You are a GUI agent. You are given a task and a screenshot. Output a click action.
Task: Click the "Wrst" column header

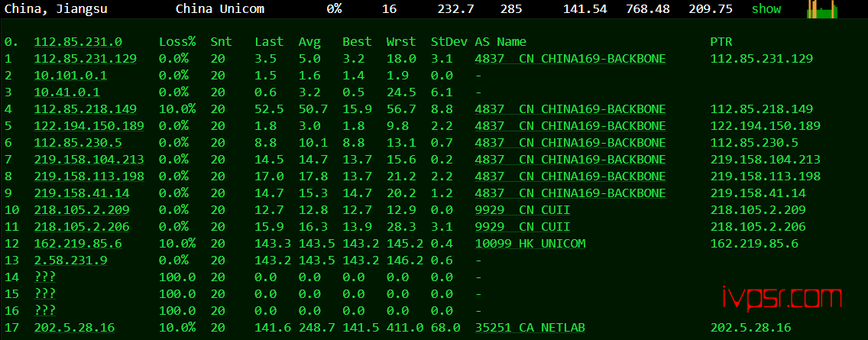[401, 42]
